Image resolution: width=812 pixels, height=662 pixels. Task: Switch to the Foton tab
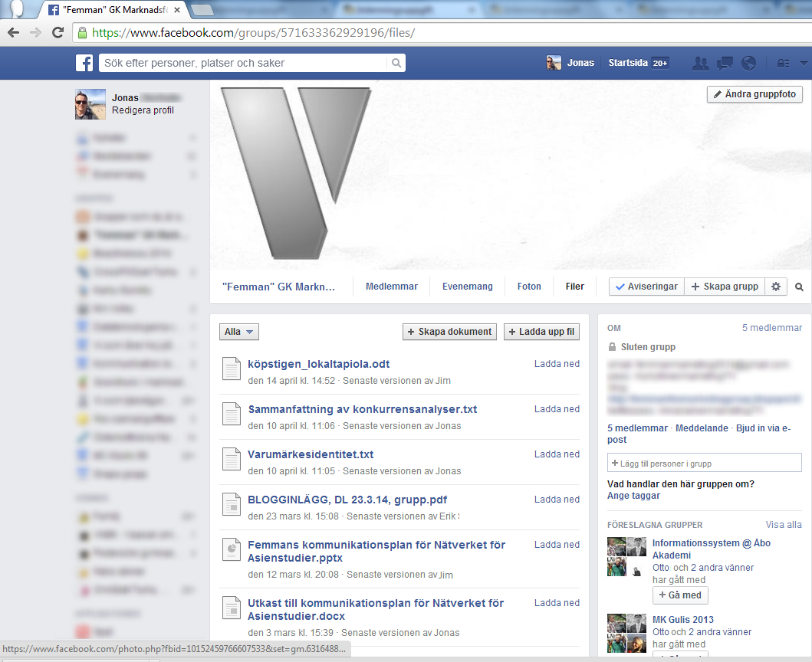click(x=529, y=287)
